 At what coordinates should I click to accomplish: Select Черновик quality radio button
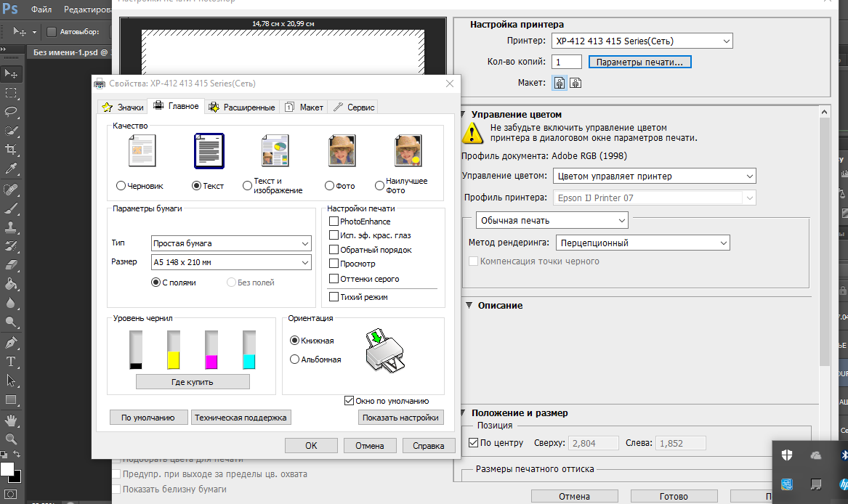coord(121,185)
